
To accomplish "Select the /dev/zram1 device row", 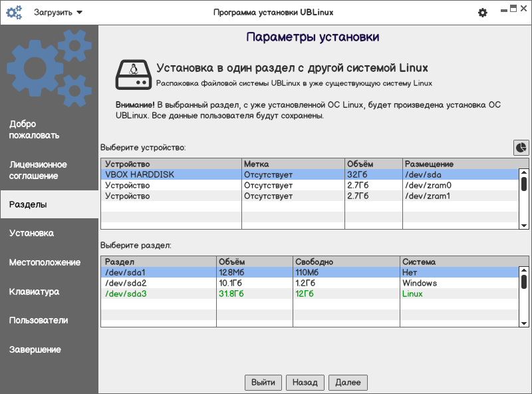I will (x=310, y=196).
